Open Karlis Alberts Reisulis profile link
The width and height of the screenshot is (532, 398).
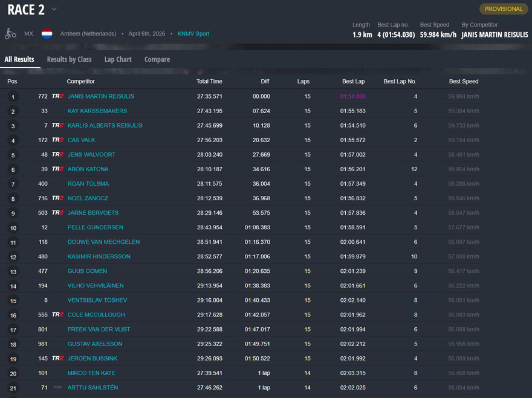point(105,125)
